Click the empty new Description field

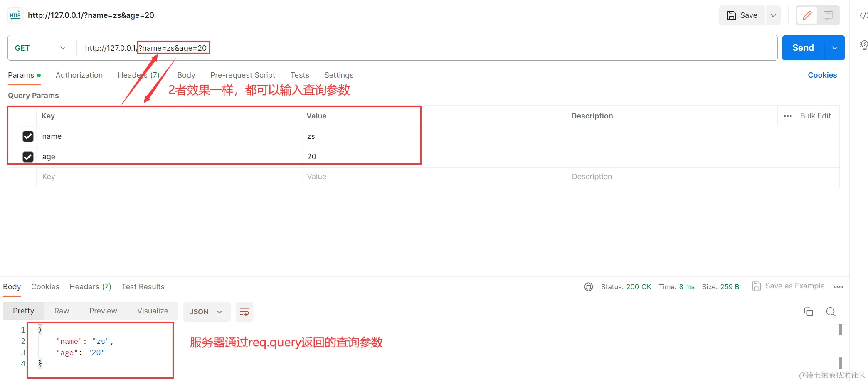pyautogui.click(x=703, y=177)
